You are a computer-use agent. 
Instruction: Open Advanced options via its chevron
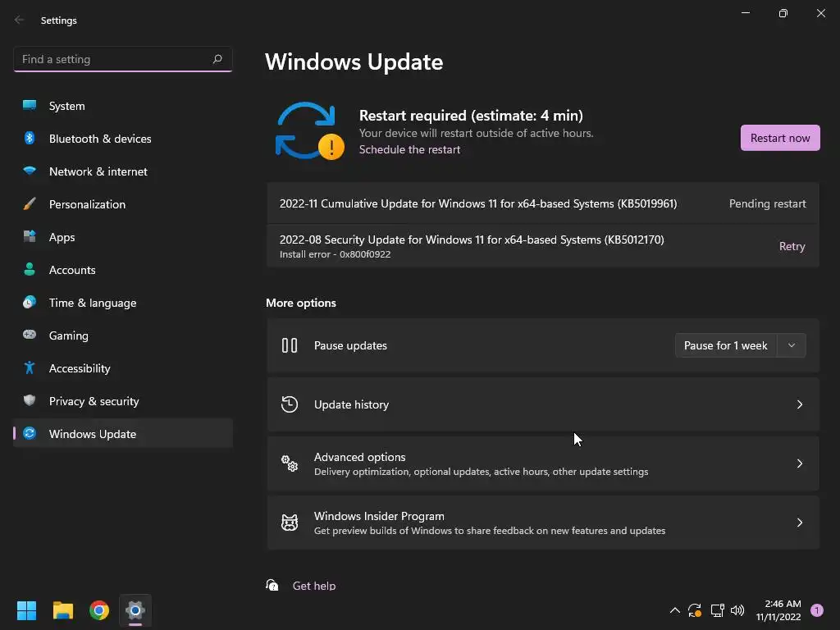[799, 463]
